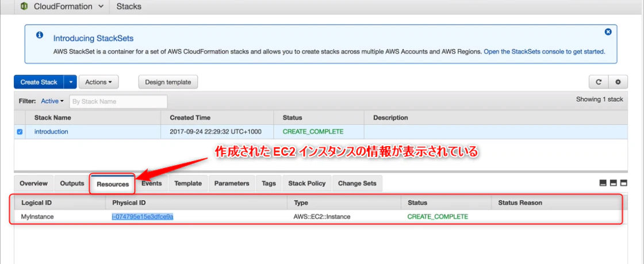Switch to the Outputs tab
Screen dimensions: 644x264
72,183
